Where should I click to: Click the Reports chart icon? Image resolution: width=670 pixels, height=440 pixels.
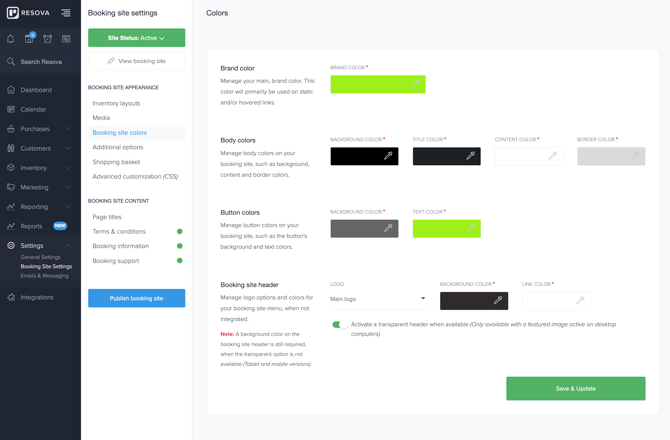tap(11, 226)
